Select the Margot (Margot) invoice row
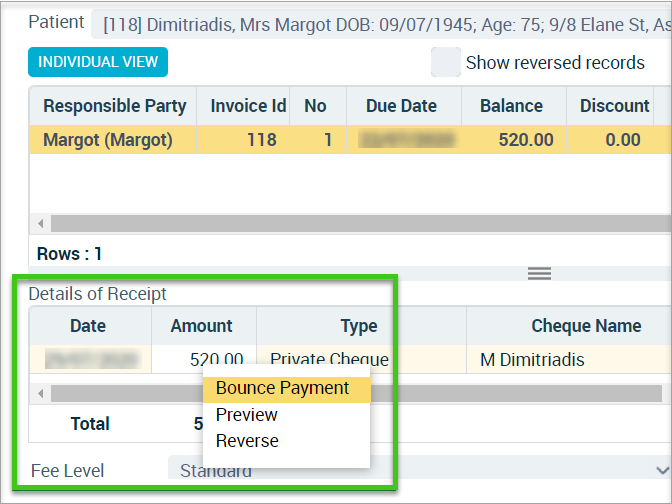Screen dimensions: 672x504 coord(351,139)
